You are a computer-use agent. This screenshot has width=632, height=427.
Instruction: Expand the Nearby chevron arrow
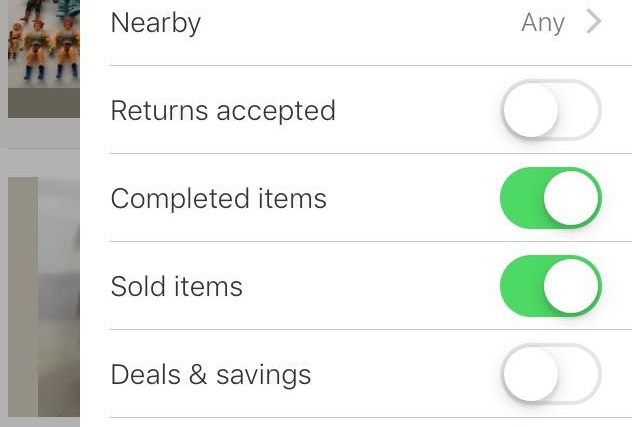[594, 22]
